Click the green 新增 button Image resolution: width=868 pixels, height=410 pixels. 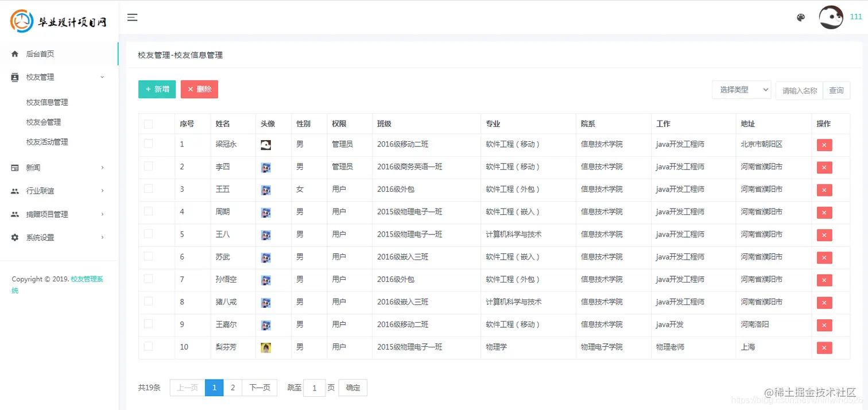[x=157, y=89]
